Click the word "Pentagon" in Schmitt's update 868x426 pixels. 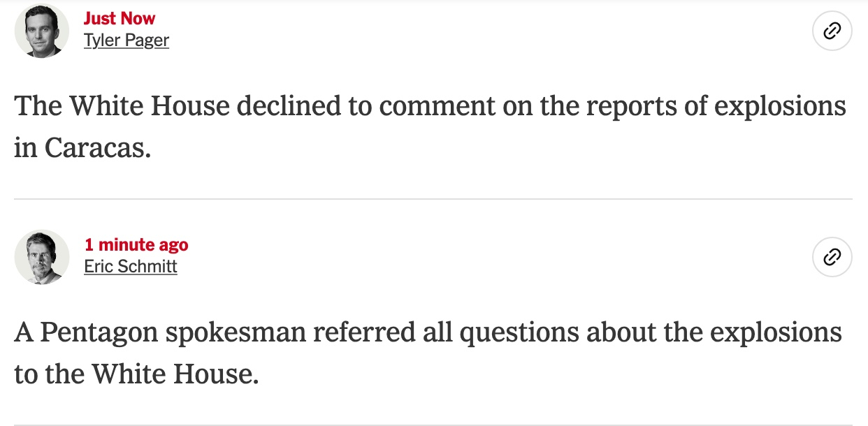[99, 332]
